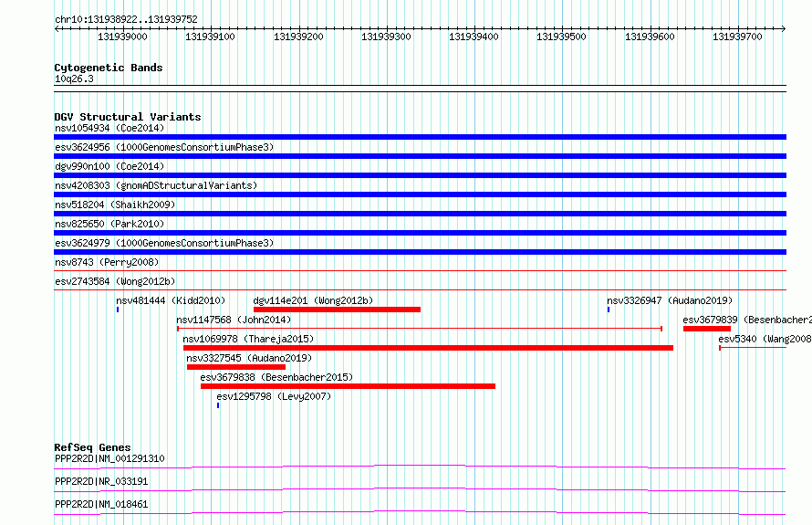812x525 pixels.
Task: Click the nsv1054934 (Coe2014) variant label
Action: pyautogui.click(x=109, y=128)
